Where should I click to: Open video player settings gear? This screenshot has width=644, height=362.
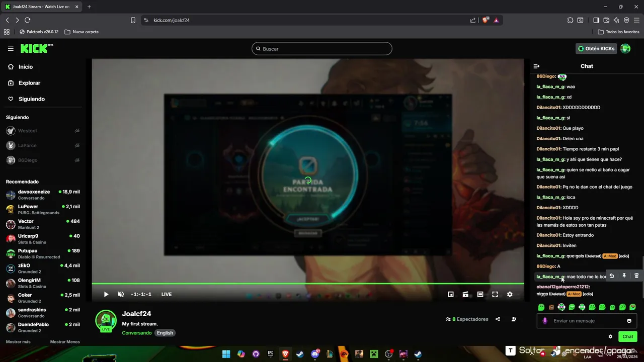click(x=510, y=294)
